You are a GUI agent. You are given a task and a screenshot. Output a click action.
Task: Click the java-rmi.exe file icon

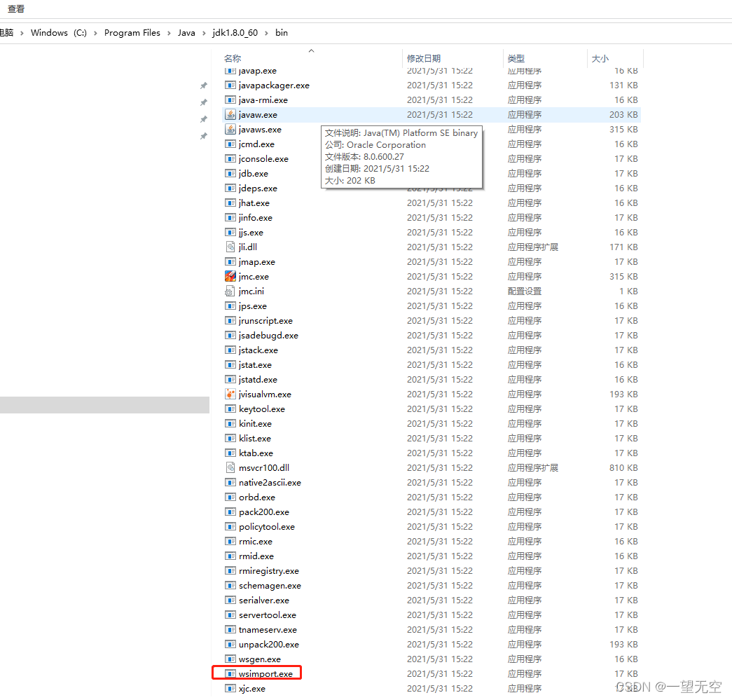230,100
